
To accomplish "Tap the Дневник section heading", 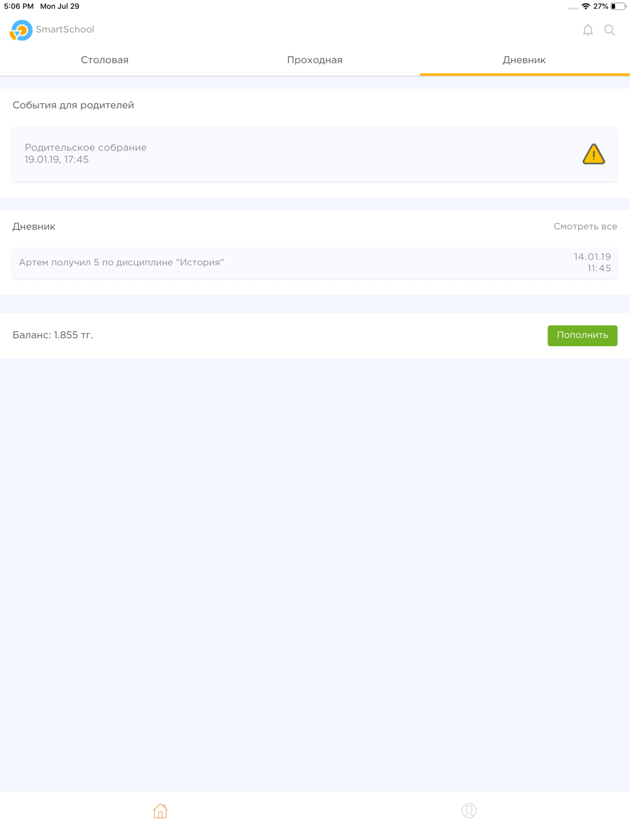I will coord(34,227).
